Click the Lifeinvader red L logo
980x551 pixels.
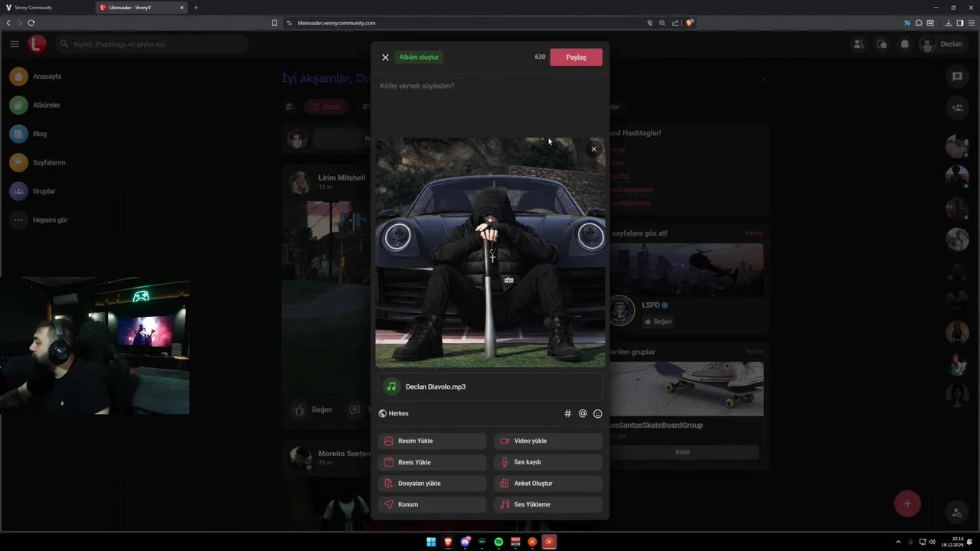pyautogui.click(x=37, y=44)
